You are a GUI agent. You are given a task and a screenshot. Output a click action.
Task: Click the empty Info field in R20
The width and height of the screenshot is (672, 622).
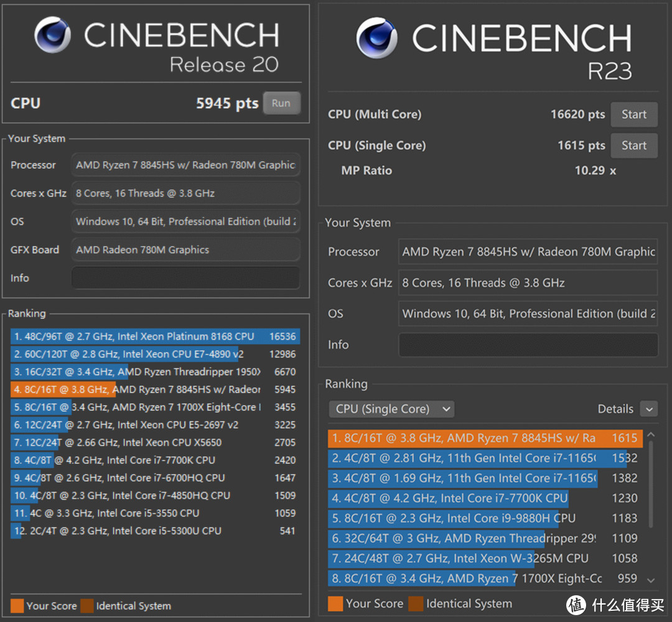coord(185,278)
